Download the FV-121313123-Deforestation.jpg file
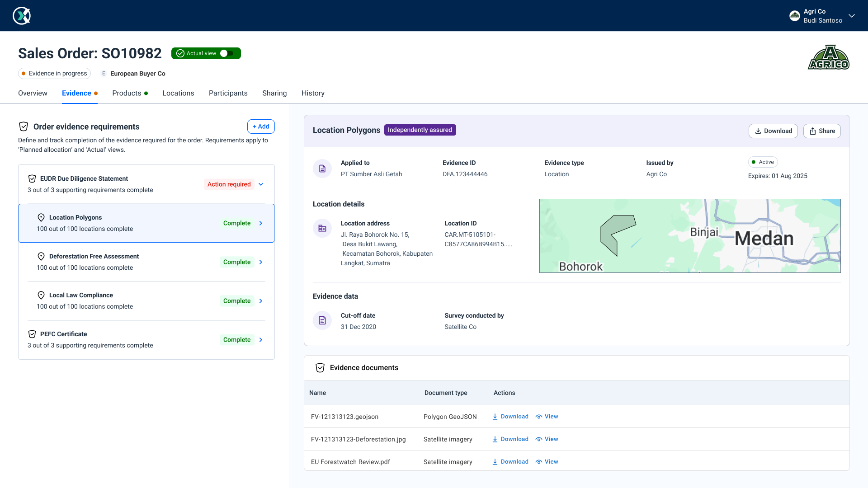The height and width of the screenshot is (488, 868). coord(510,439)
